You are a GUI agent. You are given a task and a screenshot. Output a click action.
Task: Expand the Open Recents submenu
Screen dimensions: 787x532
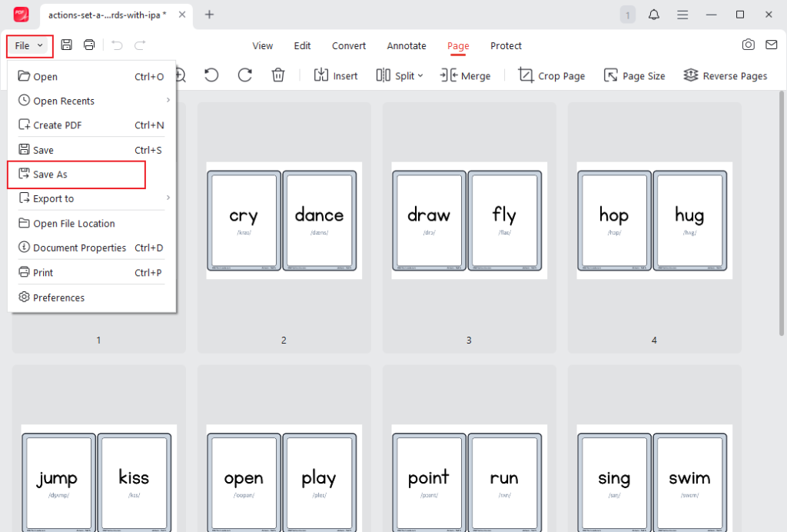click(91, 101)
